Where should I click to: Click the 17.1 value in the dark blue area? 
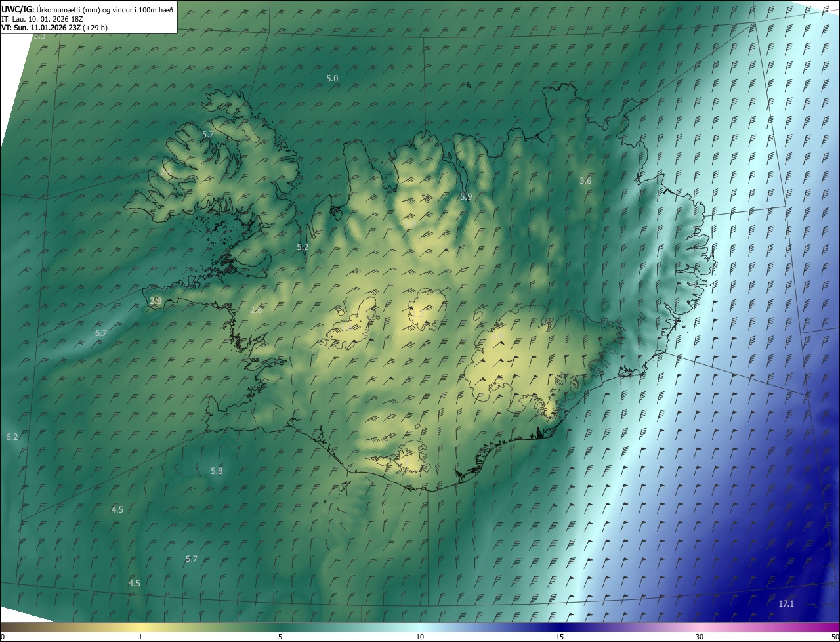786,604
